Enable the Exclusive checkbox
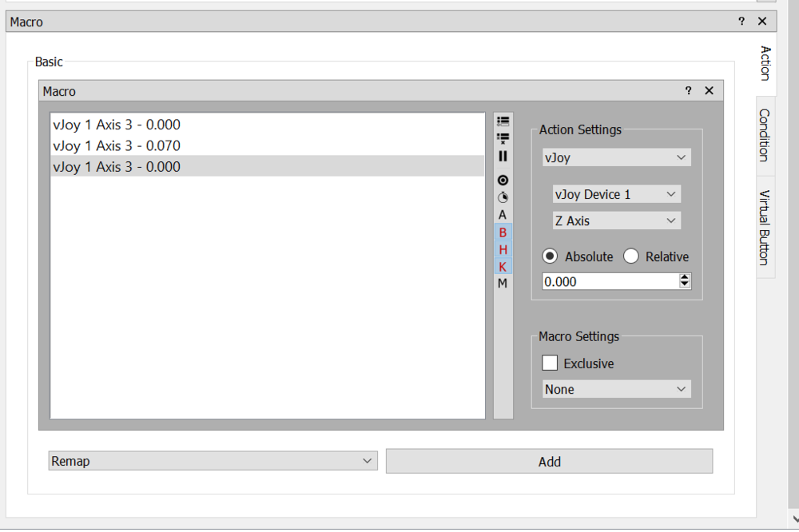 (x=550, y=363)
